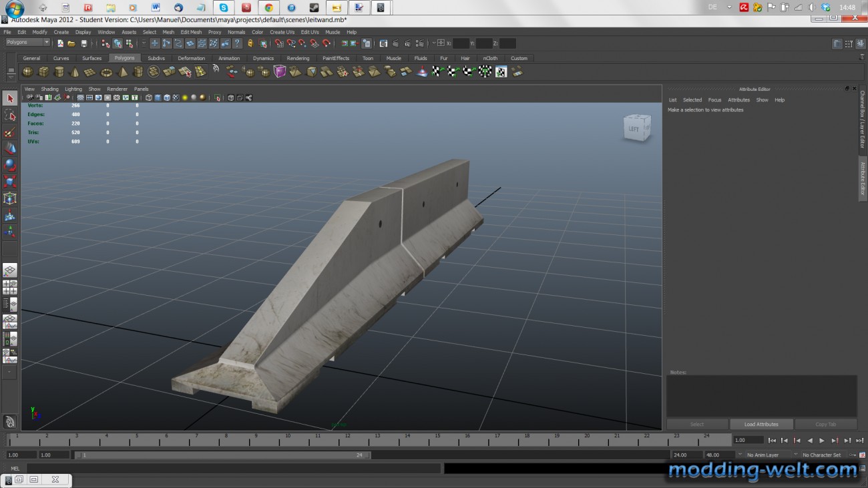Open the viewport Renderer menu
Screen dimensions: 868x488
(117, 89)
